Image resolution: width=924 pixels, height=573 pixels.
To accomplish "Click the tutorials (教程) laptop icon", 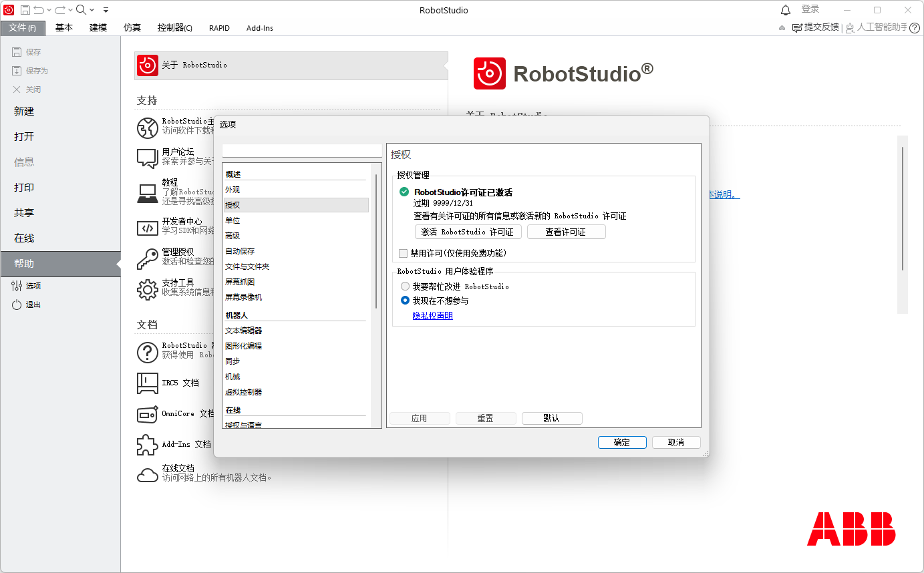I will (148, 192).
